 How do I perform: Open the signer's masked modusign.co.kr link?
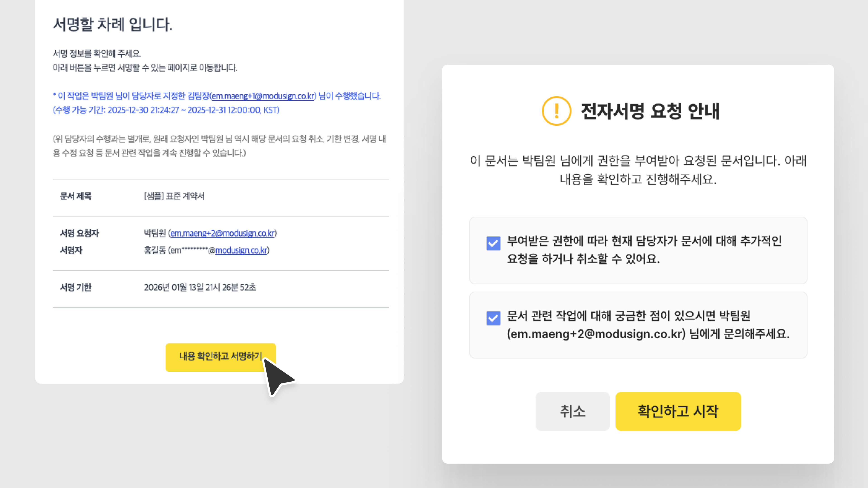(x=241, y=250)
